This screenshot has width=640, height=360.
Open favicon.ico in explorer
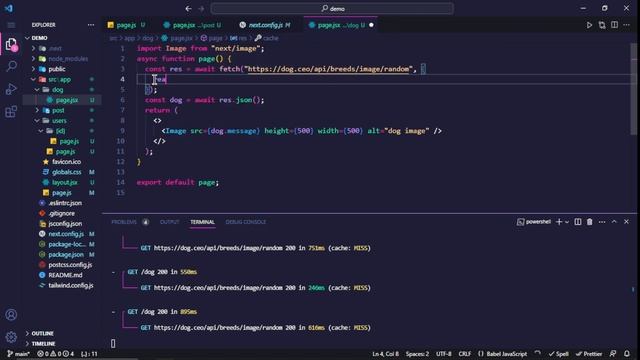[66, 162]
